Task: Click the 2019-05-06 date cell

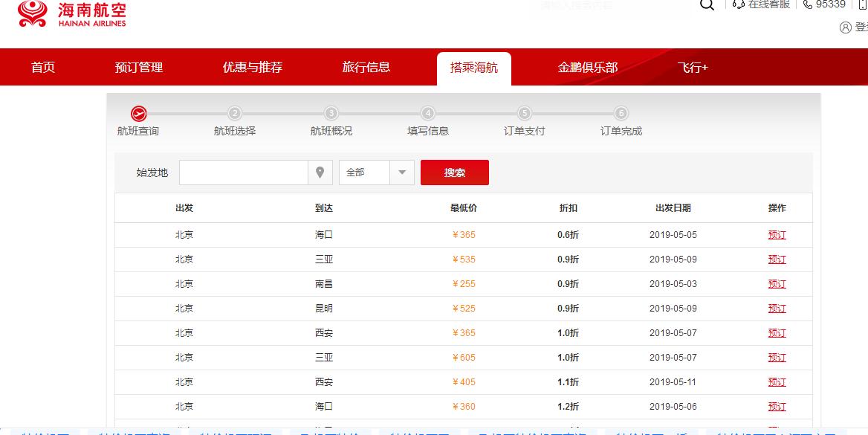Action: (x=673, y=407)
